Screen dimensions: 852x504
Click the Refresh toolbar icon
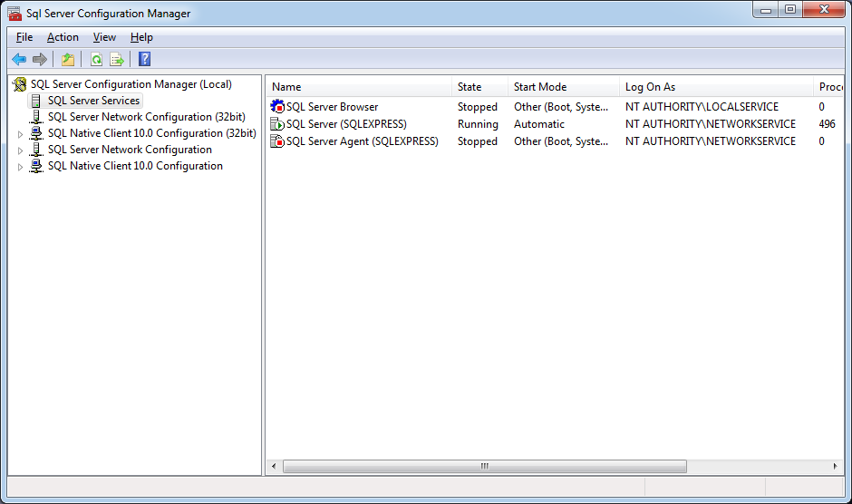point(96,59)
